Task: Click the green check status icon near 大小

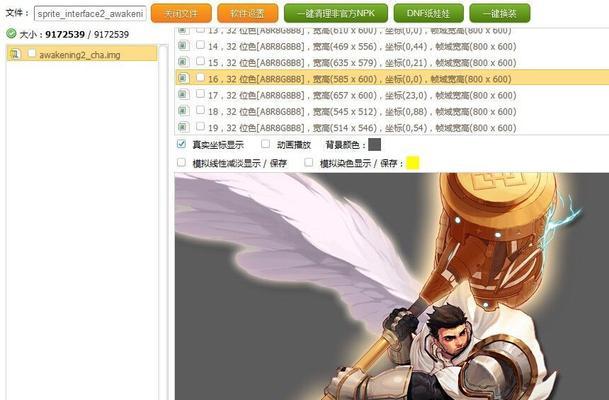Action: point(11,34)
